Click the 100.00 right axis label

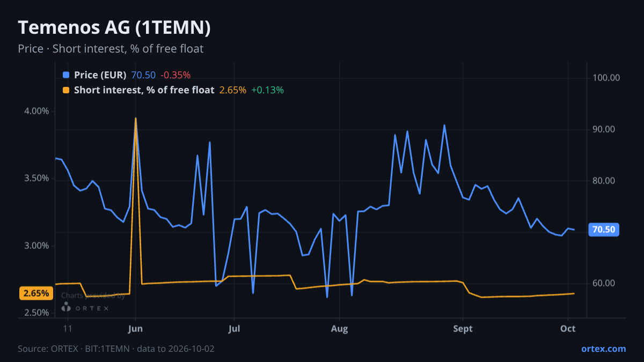[x=606, y=78]
